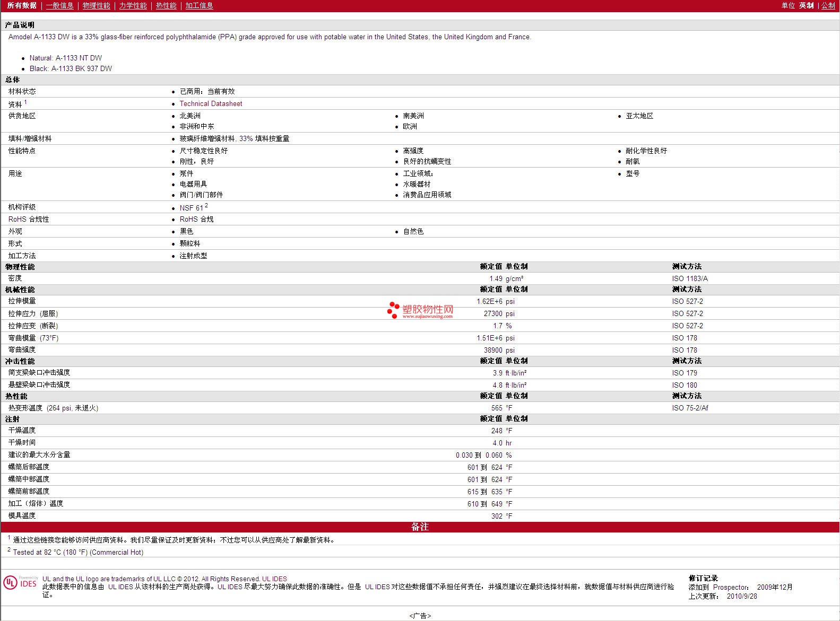Switch to the 一般信息 tab
Image resolution: width=840 pixels, height=621 pixels.
tap(59, 6)
